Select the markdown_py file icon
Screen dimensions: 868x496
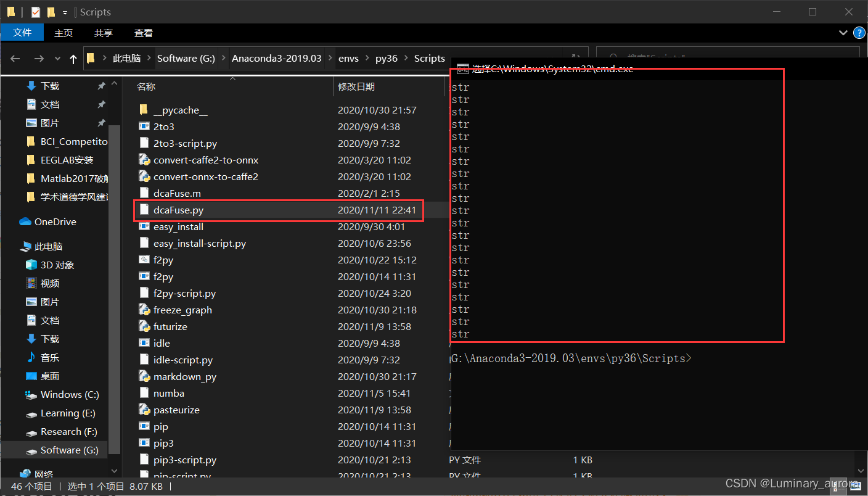(144, 377)
